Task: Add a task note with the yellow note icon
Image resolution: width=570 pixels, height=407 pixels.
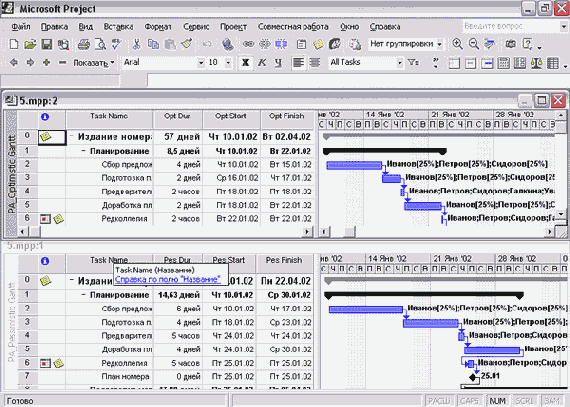Action: [318, 44]
